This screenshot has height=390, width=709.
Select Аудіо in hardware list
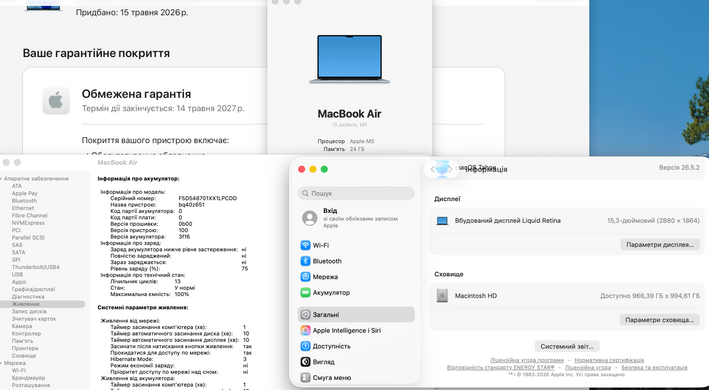click(19, 282)
